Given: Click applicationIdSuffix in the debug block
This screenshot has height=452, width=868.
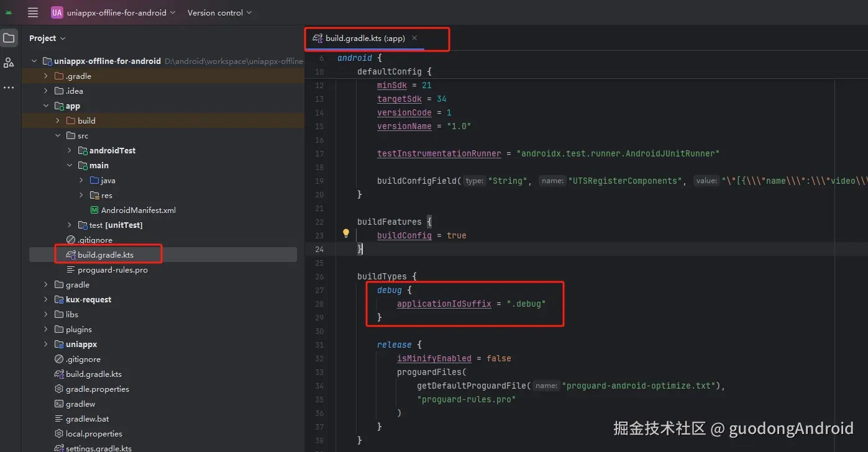Looking at the screenshot, I should coord(444,304).
